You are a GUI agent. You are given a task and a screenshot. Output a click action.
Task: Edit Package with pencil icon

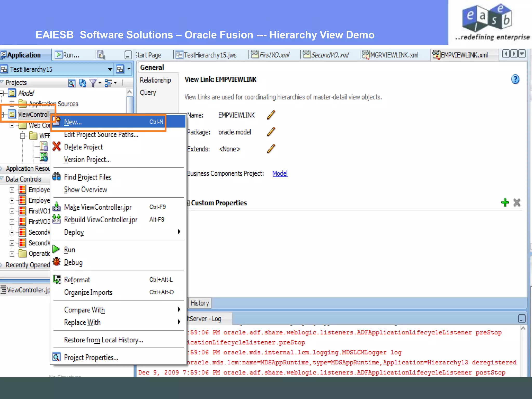coord(271,132)
